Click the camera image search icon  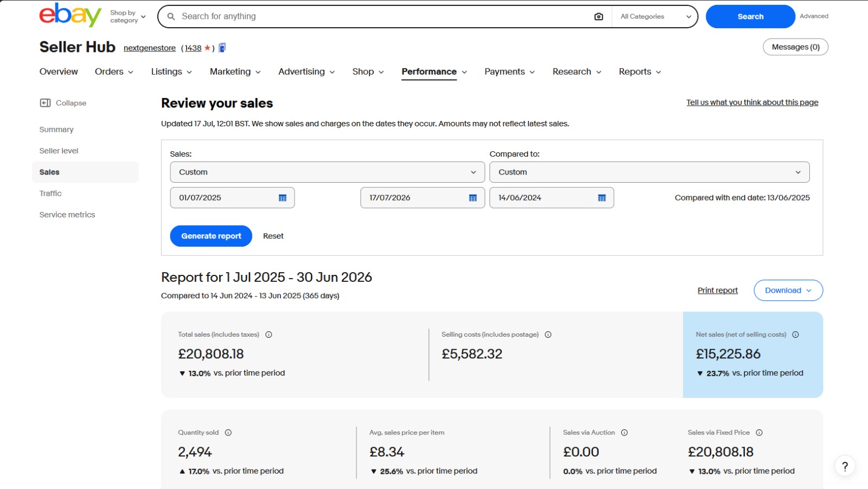click(x=598, y=17)
